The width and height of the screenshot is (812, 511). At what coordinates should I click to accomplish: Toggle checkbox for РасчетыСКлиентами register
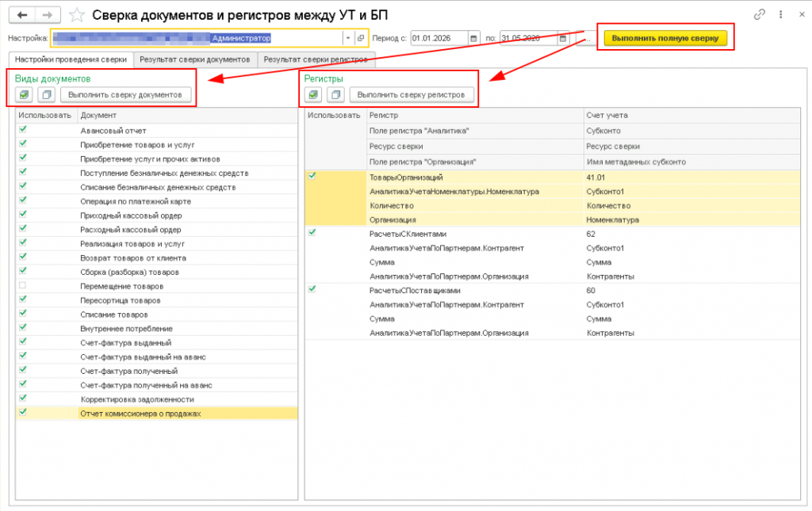pos(312,233)
